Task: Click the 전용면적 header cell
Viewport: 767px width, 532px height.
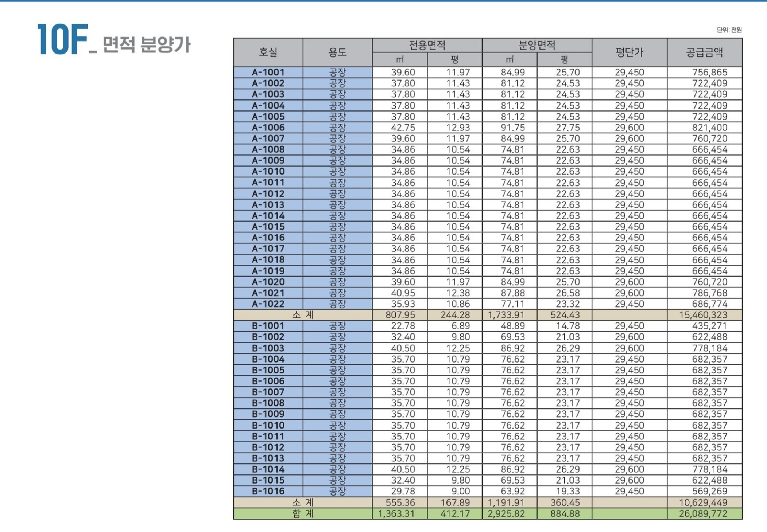Action: pos(427,45)
